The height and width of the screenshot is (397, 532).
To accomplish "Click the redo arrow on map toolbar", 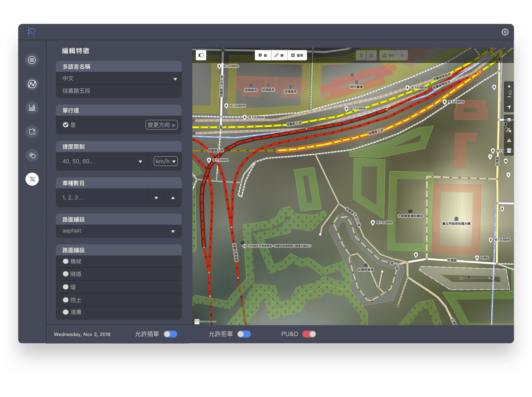I will coord(372,55).
